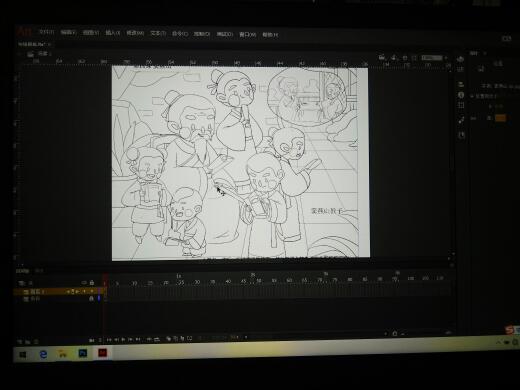520x390 pixels.
Task: Click the 梁燕山教子 text on the stage
Action: 327,211
